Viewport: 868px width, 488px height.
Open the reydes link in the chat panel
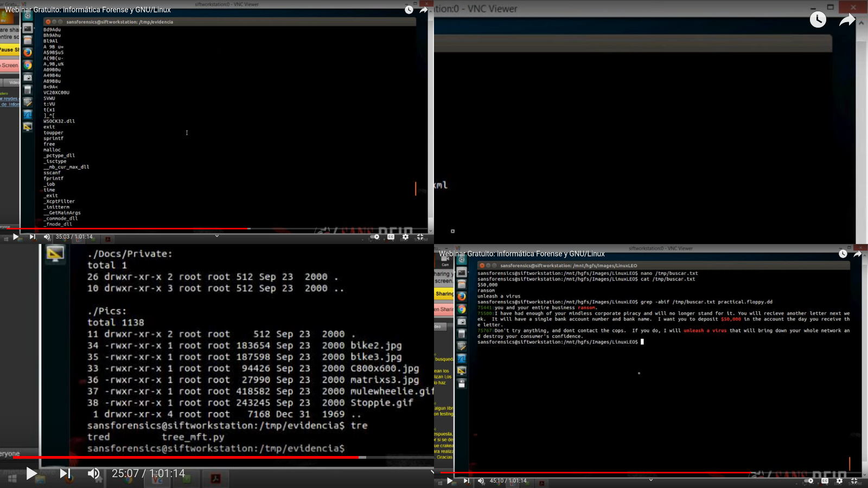(9, 99)
